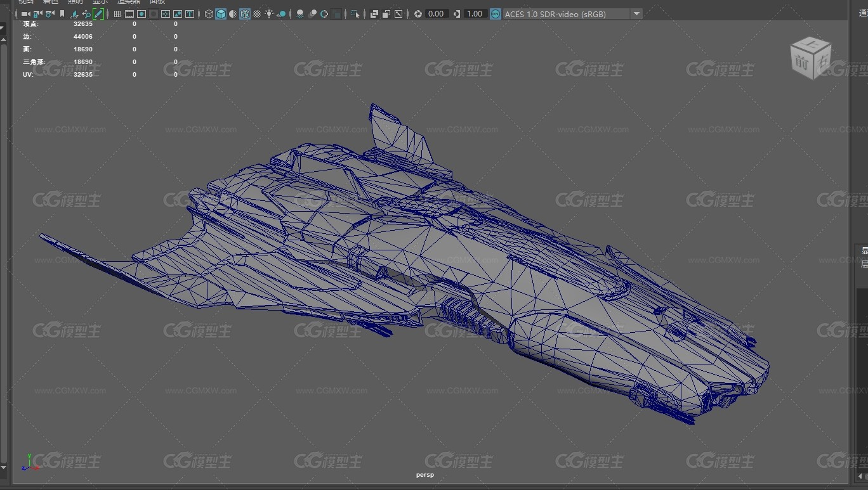Toggle the Depth of Field icon

(337, 13)
